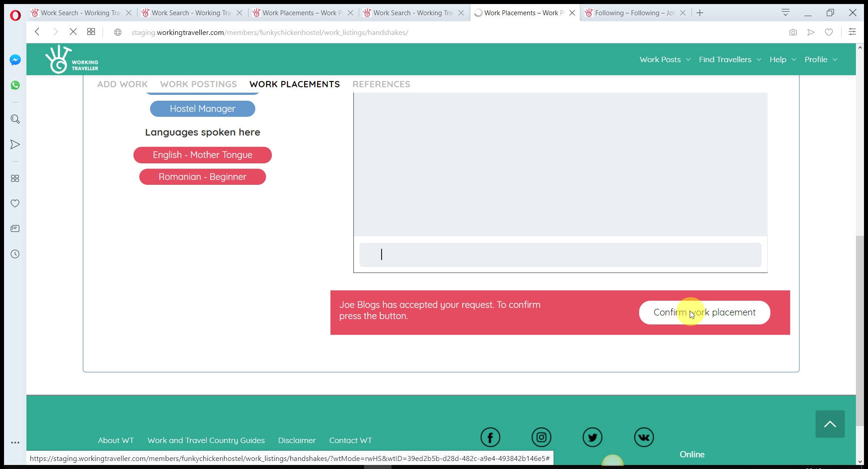Close the Following browser tab
Screen dimensions: 868x469
tap(683, 13)
